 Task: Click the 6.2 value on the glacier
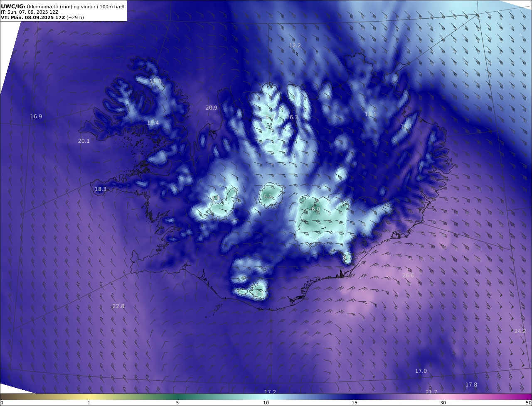point(268,197)
